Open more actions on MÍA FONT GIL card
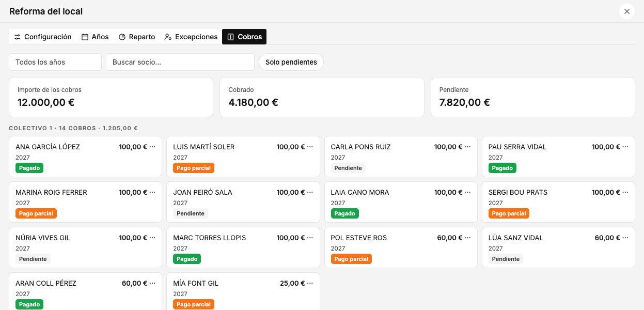The height and width of the screenshot is (310, 644). tap(310, 283)
